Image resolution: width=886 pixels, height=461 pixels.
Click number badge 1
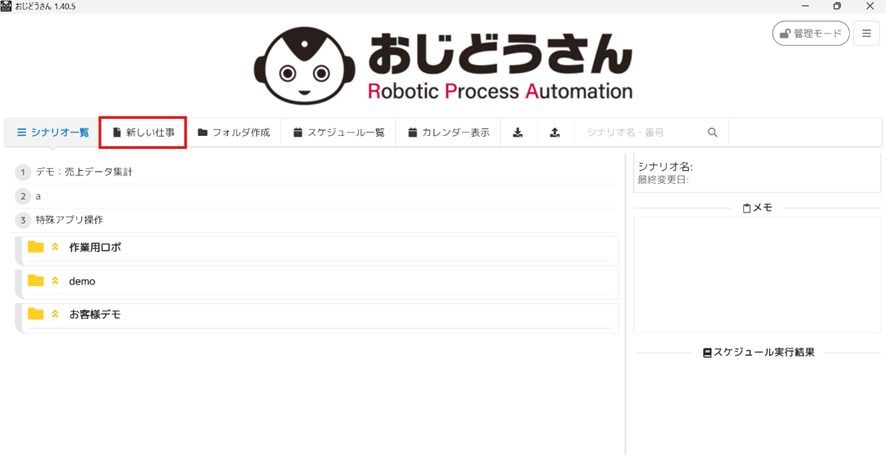[x=23, y=172]
